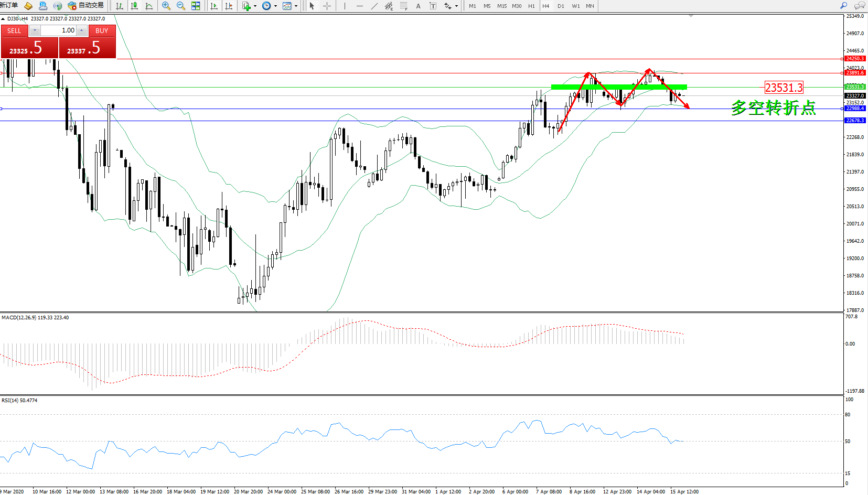Image resolution: width=868 pixels, height=495 pixels.
Task: Open the periodicity clock dropdown arrow
Action: pyautogui.click(x=275, y=6)
